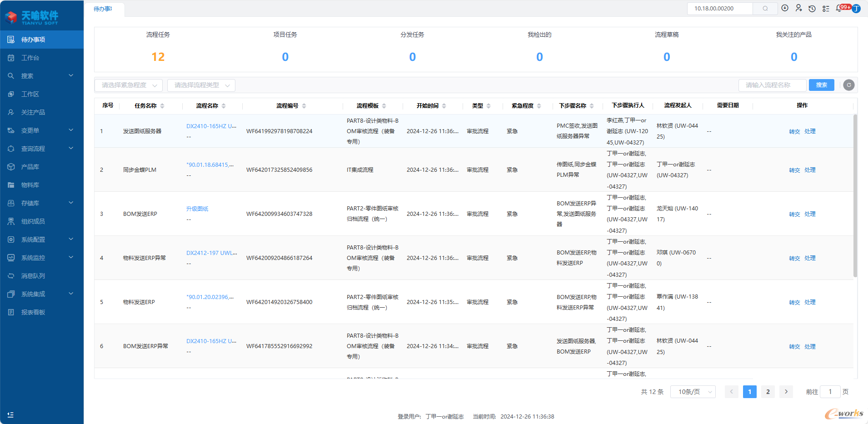Click the refresh button beside 搜索
The image size is (868, 424).
[x=848, y=85]
